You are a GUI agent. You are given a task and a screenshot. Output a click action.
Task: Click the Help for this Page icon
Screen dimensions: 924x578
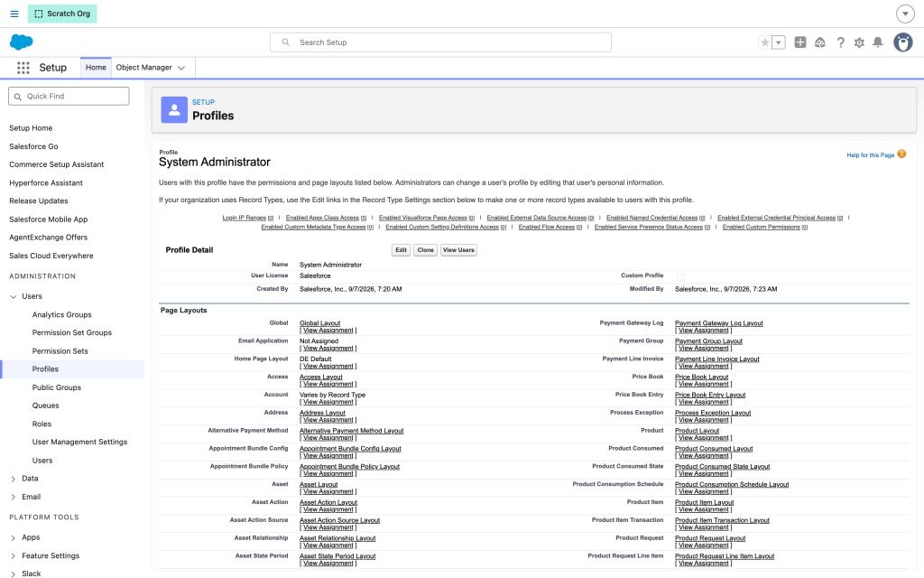coord(901,154)
